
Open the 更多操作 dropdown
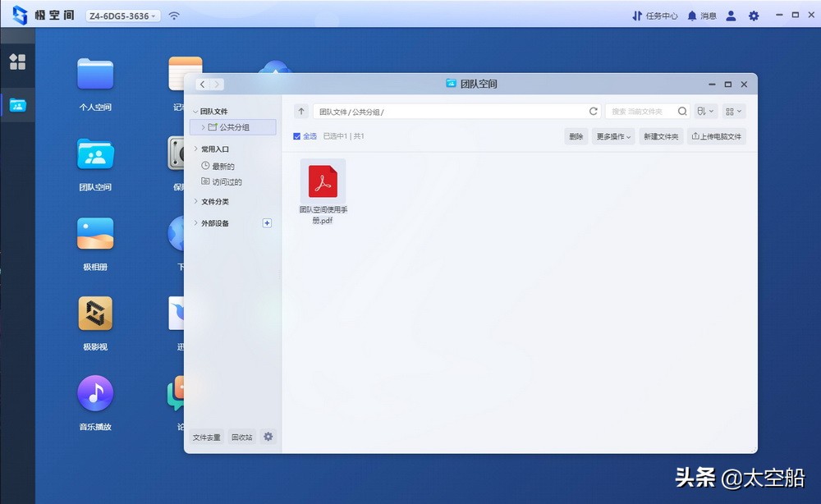pyautogui.click(x=613, y=136)
